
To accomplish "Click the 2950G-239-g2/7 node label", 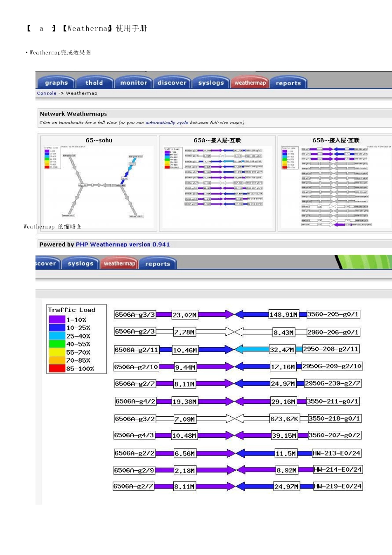I will (x=333, y=383).
